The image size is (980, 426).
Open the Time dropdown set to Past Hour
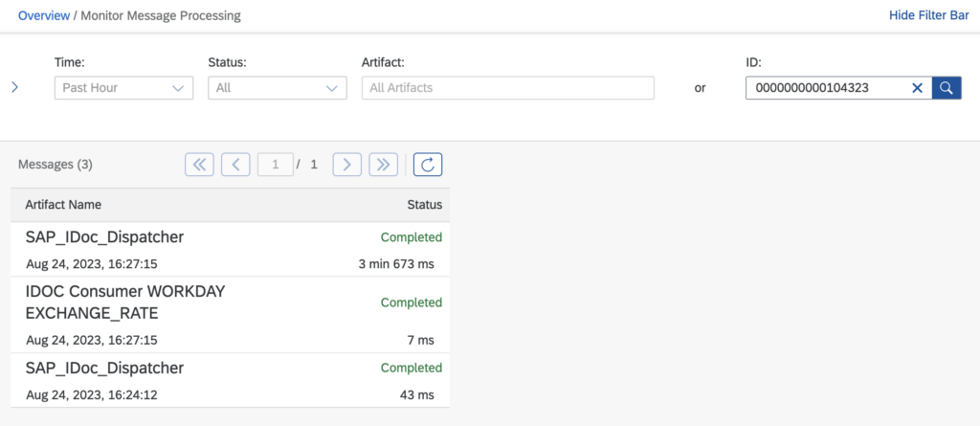pyautogui.click(x=123, y=88)
